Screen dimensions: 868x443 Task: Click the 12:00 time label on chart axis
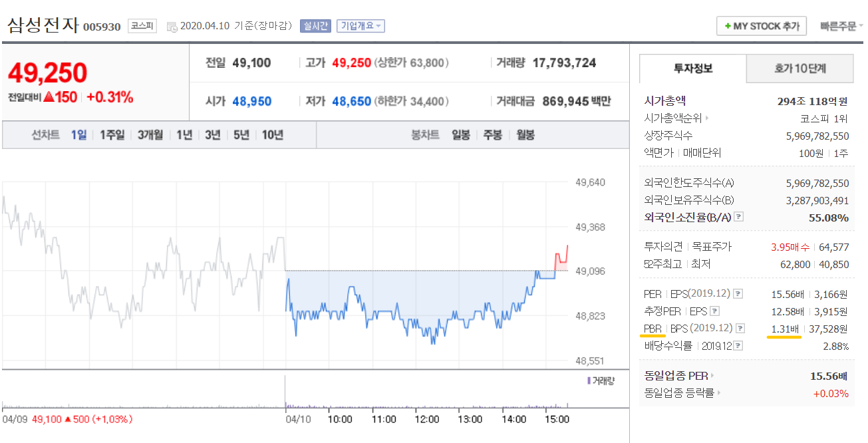pyautogui.click(x=427, y=420)
